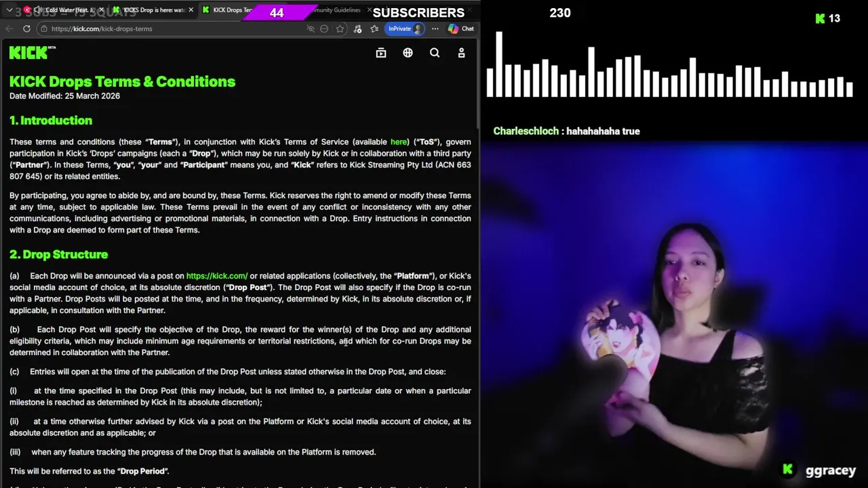Open the language globe selector
Screen dimensions: 868x488
pyautogui.click(x=408, y=53)
